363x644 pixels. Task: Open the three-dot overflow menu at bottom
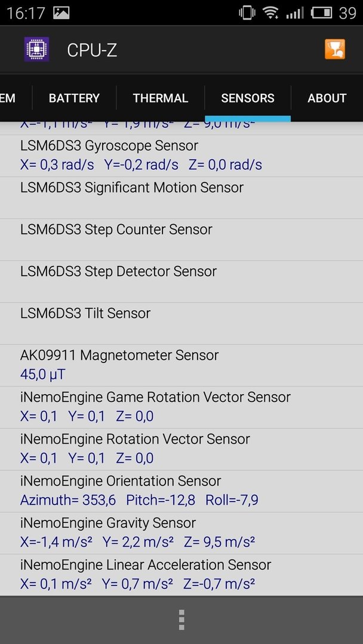coord(181,620)
